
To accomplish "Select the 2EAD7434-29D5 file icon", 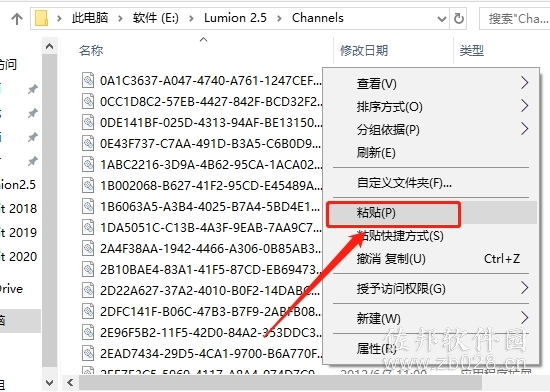I will point(88,353).
